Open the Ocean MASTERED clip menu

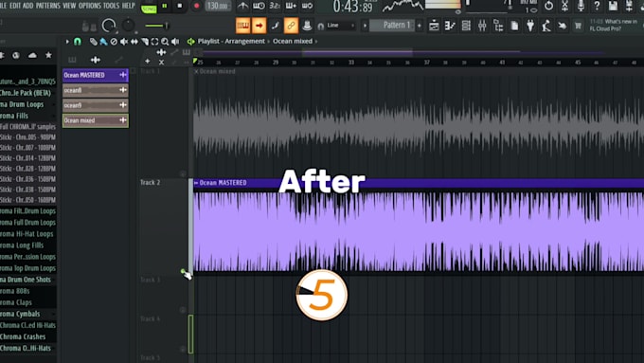pos(196,183)
